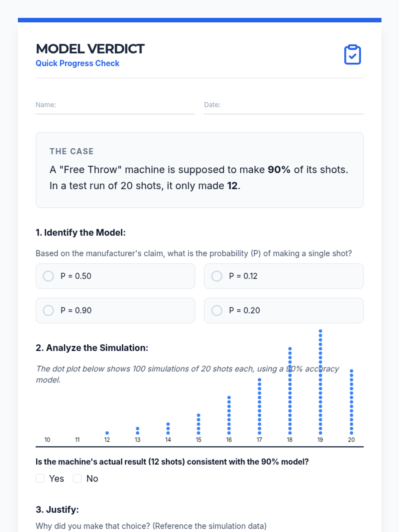
Task: Click the tallest dot column above 19
Action: (321, 382)
